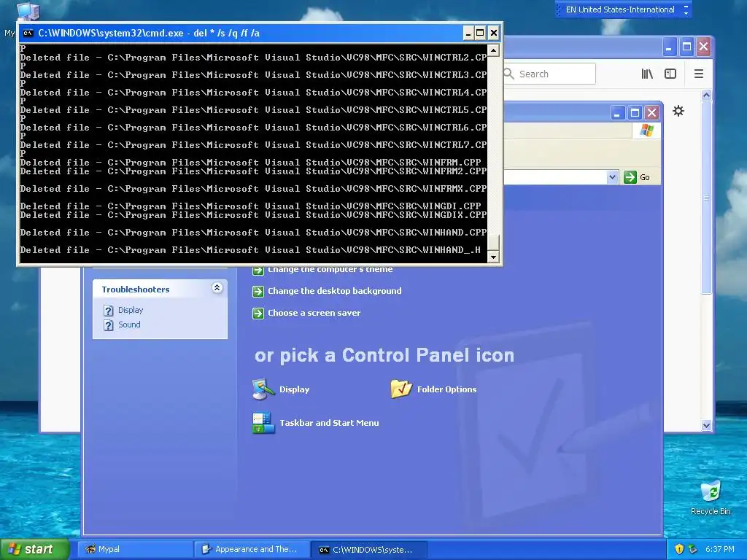Click the Troubleshooters heading text
Image resolution: width=747 pixels, height=560 pixels.
click(135, 289)
